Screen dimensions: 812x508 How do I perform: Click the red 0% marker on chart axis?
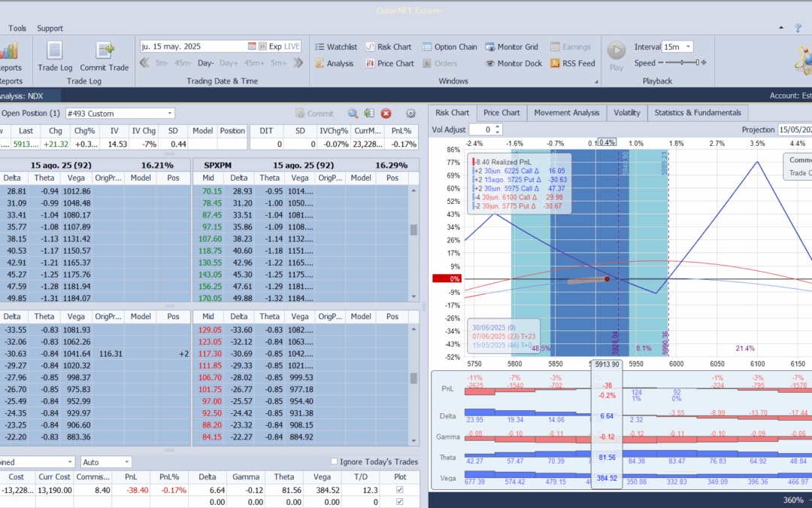click(447, 279)
